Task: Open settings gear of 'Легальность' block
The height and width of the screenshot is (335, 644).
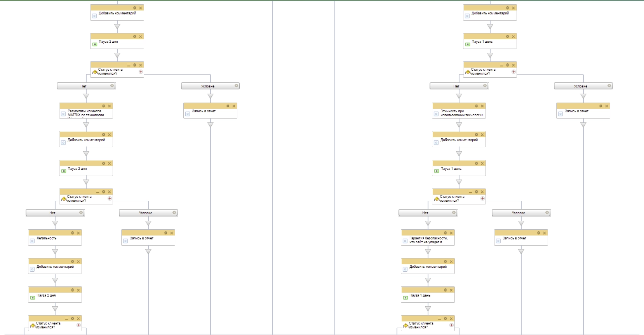Action: pyautogui.click(x=72, y=233)
